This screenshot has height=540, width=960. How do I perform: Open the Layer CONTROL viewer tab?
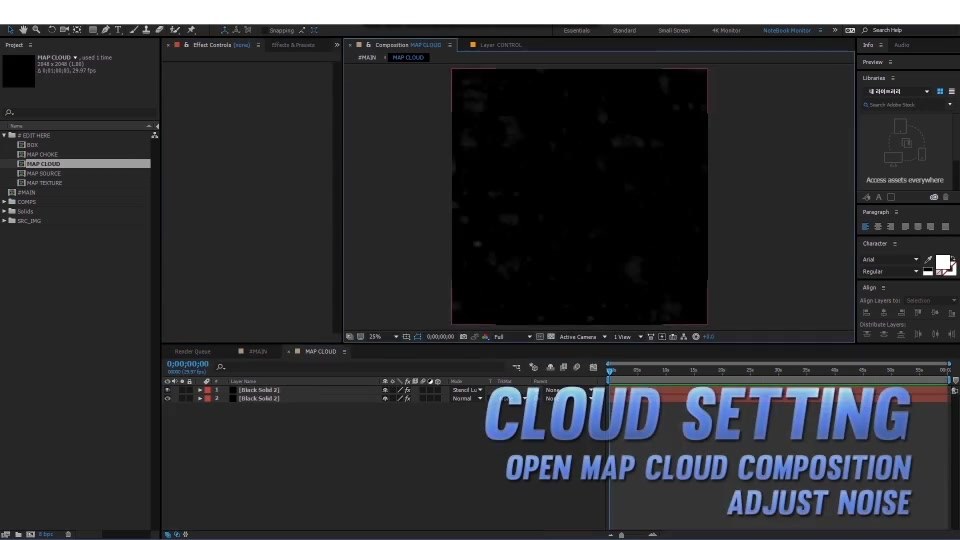(x=501, y=45)
